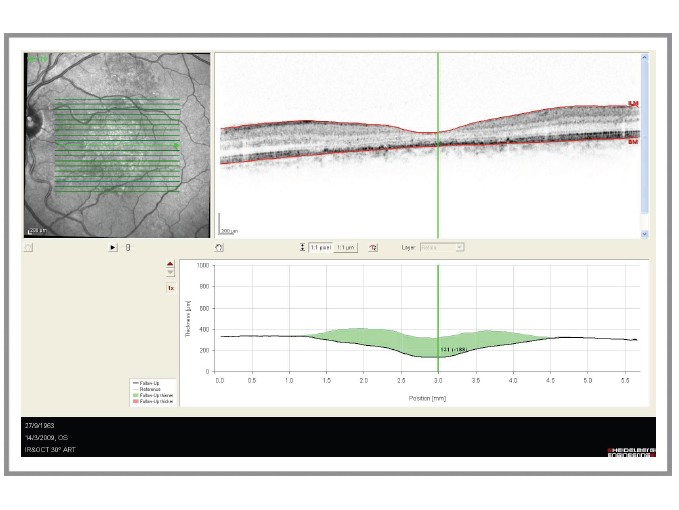Click the green position line in thickness graph
The width and height of the screenshot is (679, 510).
(438, 300)
